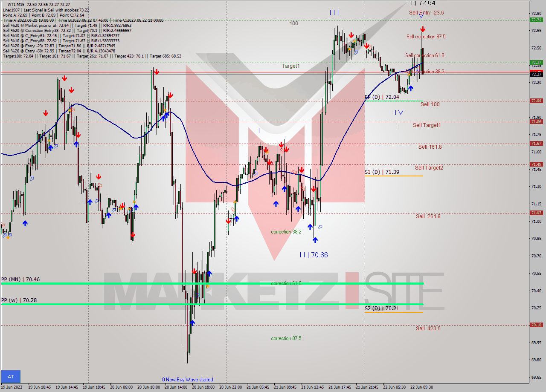The width and height of the screenshot is (546, 392).
Task: Click the red 71.07 price tag on axis
Action: (x=536, y=213)
